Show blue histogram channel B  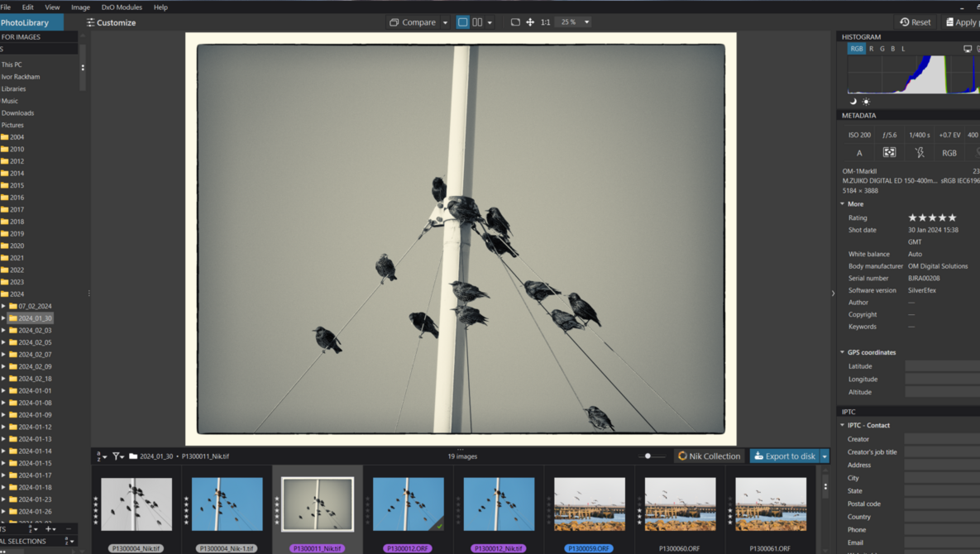coord(892,49)
